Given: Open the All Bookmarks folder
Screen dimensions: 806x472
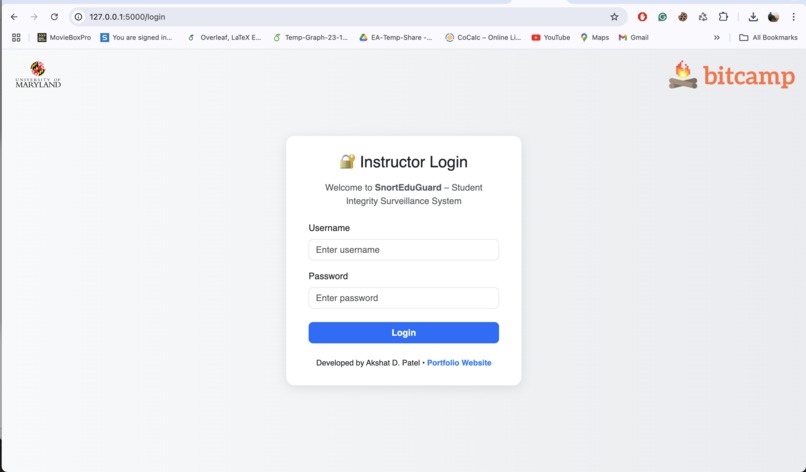Looking at the screenshot, I should [768, 38].
